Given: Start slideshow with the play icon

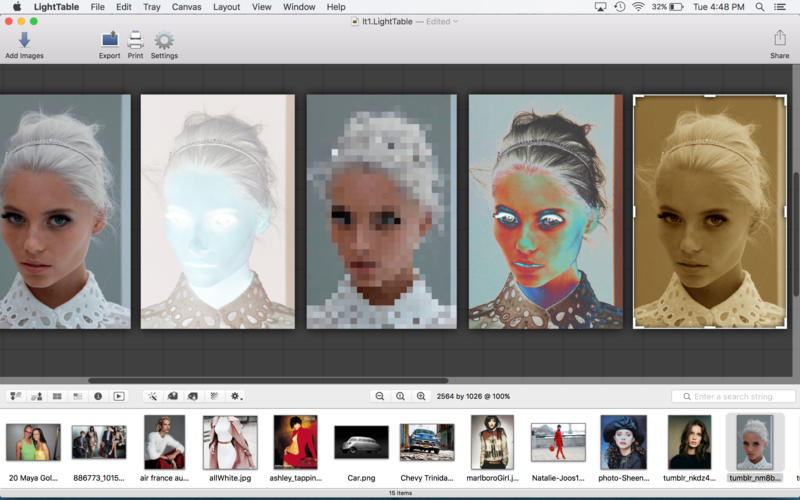Looking at the screenshot, I should pos(119,396).
